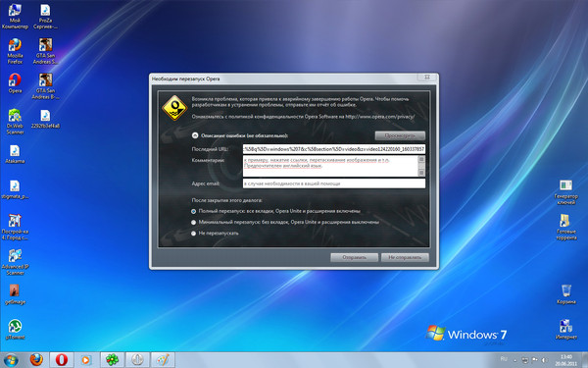Click the round gray taskbar icon beside ICQ
Viewport: 588px width, 368px height.
tap(137, 360)
